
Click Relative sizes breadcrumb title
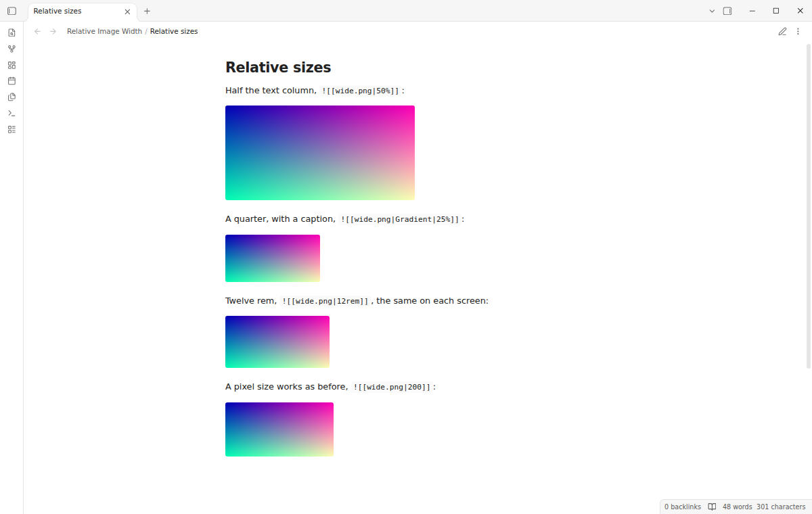174,31
